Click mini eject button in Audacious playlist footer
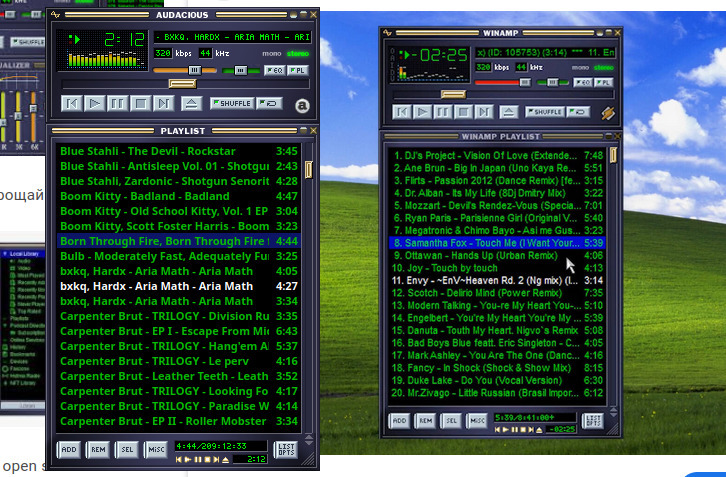 coord(225,459)
